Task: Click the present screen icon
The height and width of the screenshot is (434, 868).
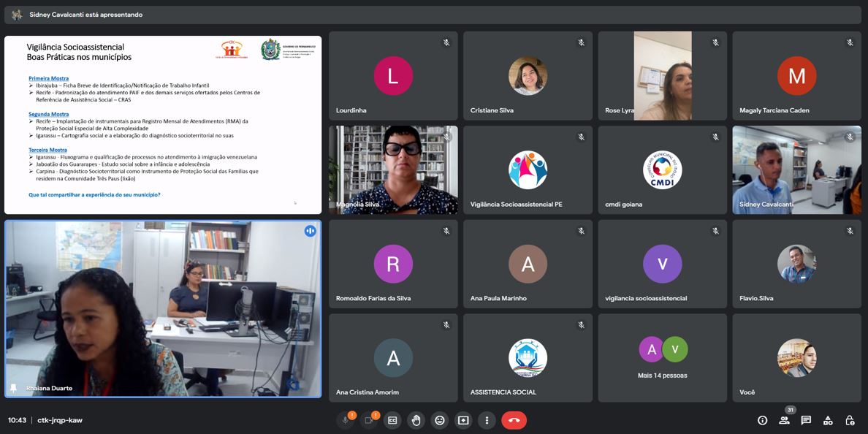Action: (x=463, y=420)
